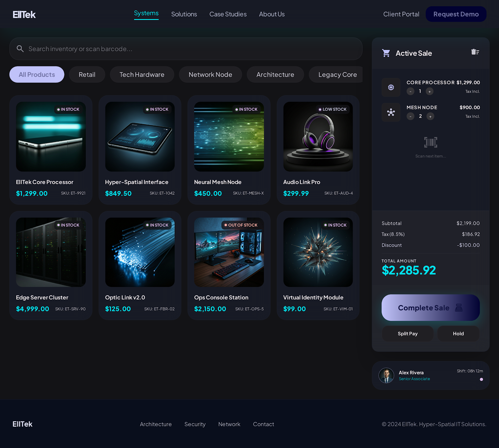Increase Core Processor quantity with plus
Screen dimensions: 499x448
pyautogui.click(x=429, y=91)
